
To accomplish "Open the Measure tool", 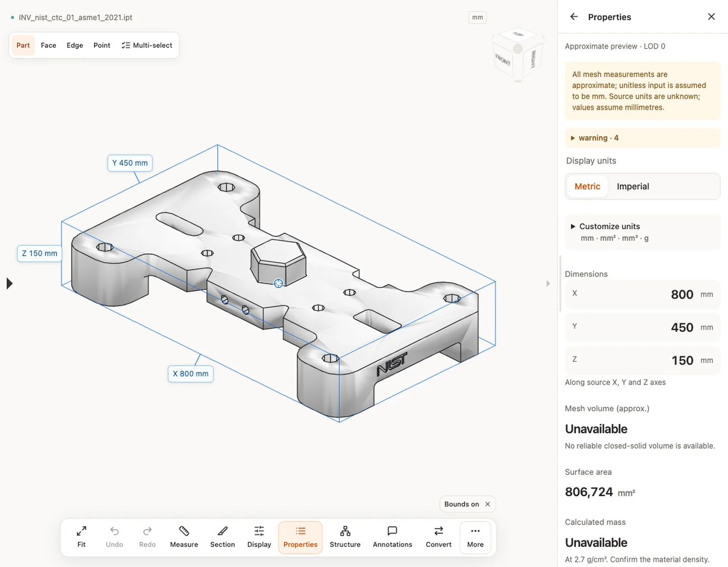I will (x=184, y=537).
